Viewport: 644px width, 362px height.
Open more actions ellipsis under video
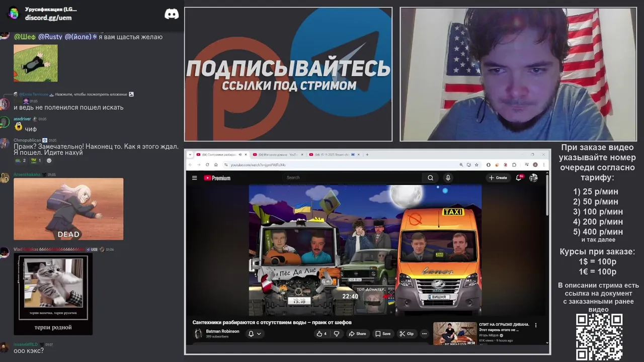424,333
